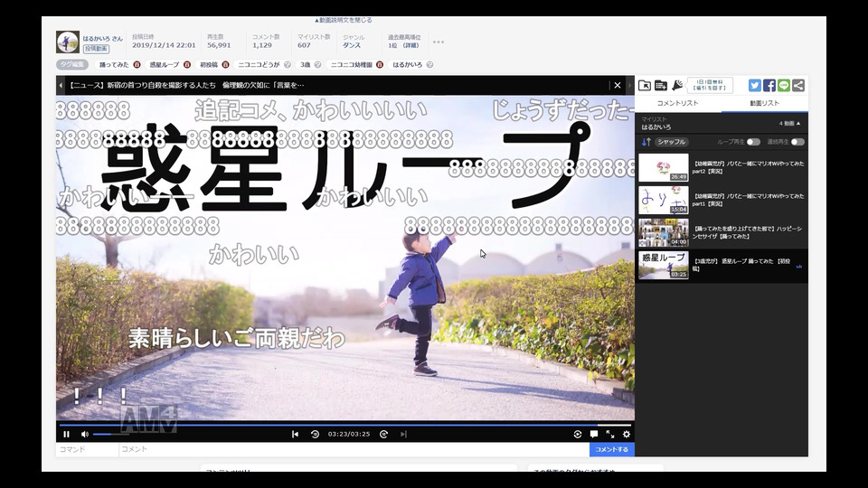Share video on Facebook
Screen dimensions: 868x488
(769, 85)
